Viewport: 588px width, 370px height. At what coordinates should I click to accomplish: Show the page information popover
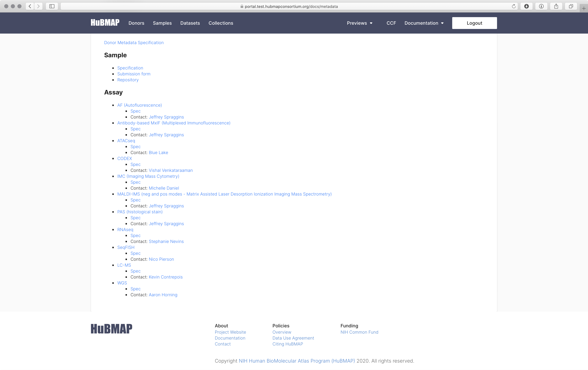tap(541, 6)
